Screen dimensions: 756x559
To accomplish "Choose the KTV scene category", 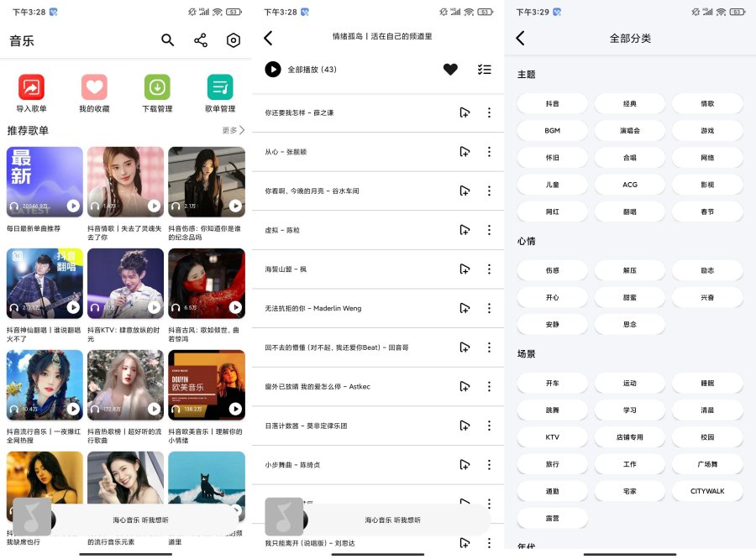I will point(552,436).
